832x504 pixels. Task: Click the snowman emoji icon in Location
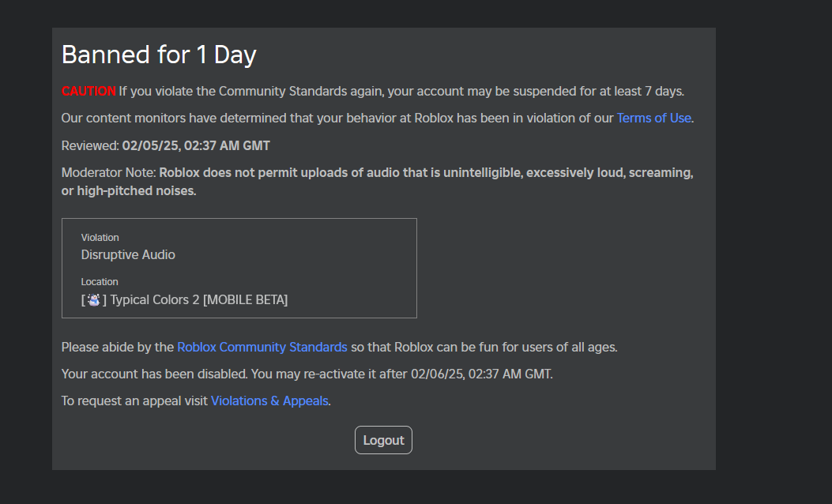pyautogui.click(x=94, y=299)
